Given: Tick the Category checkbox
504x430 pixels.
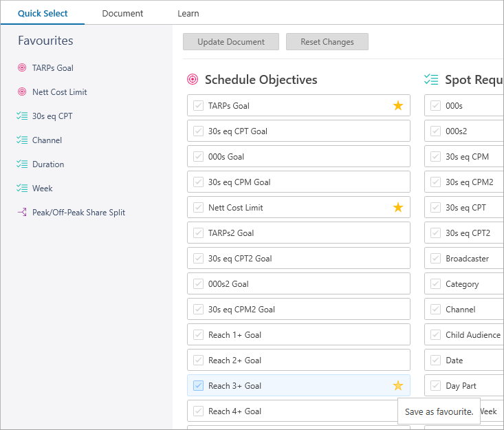Looking at the screenshot, I should point(435,283).
